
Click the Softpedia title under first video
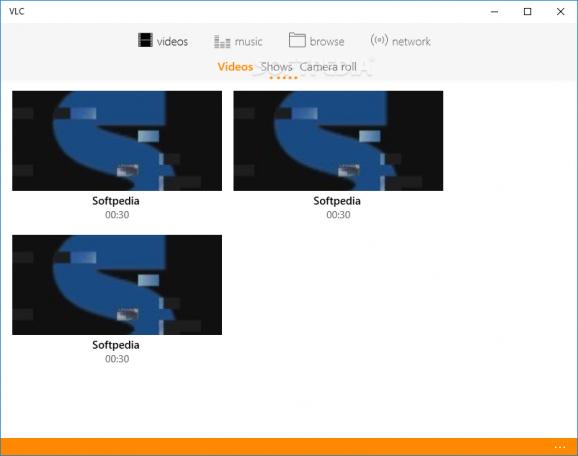point(116,201)
